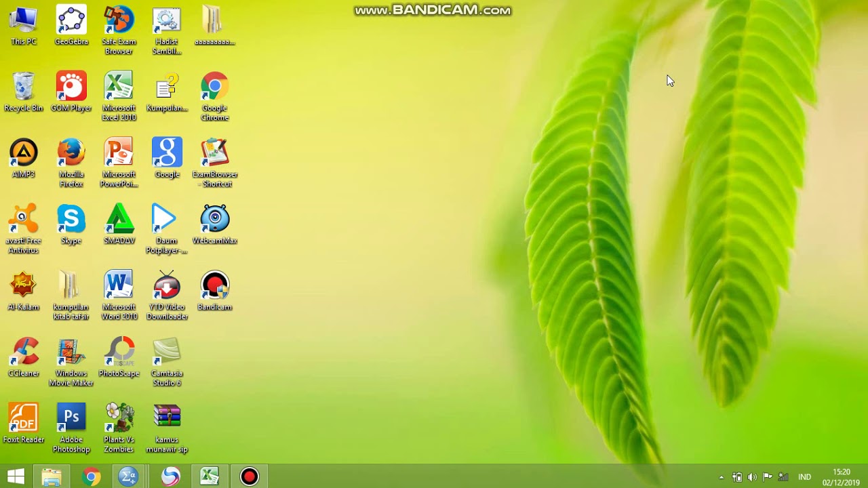Click the red-blue swirl taskbar icon
Screen dimensions: 868x488
pyautogui.click(x=170, y=476)
